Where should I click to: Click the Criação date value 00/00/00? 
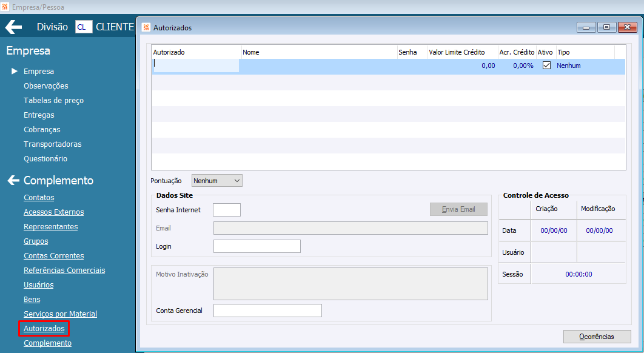(554, 230)
